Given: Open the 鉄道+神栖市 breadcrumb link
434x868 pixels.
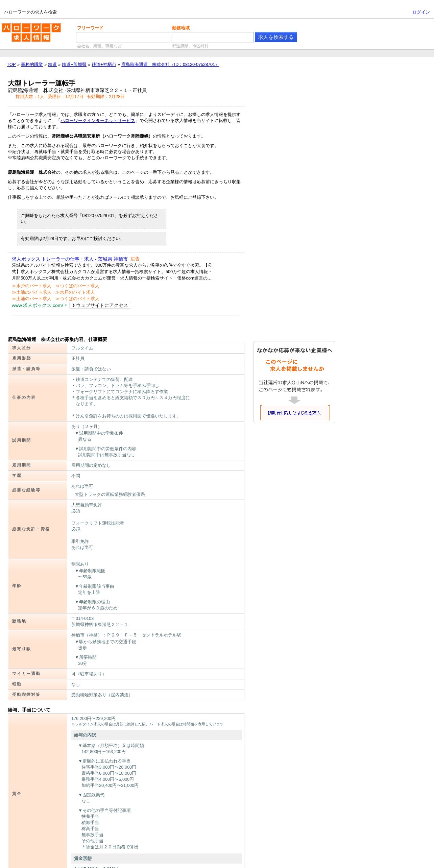Looking at the screenshot, I should 104,65.
